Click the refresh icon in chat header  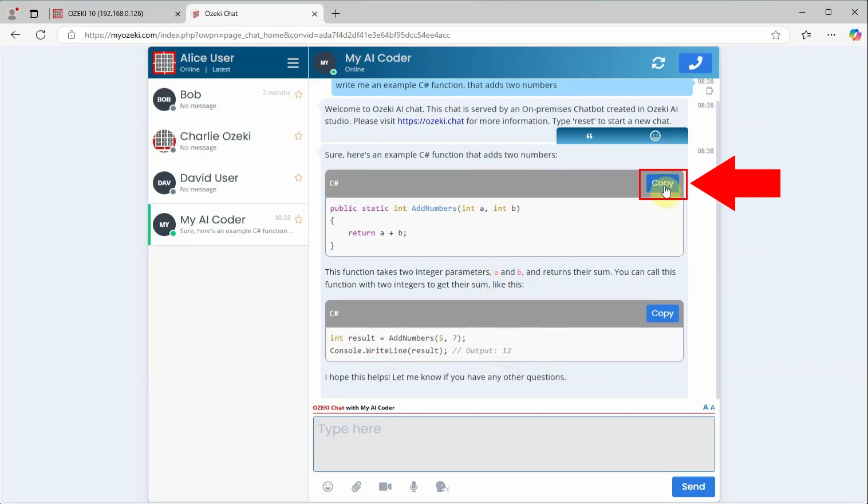pyautogui.click(x=658, y=63)
